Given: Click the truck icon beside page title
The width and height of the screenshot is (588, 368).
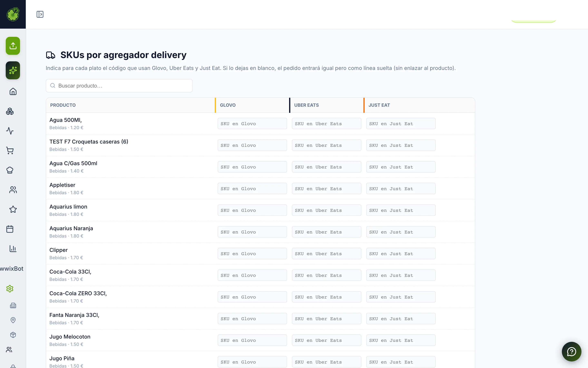Looking at the screenshot, I should (x=51, y=55).
